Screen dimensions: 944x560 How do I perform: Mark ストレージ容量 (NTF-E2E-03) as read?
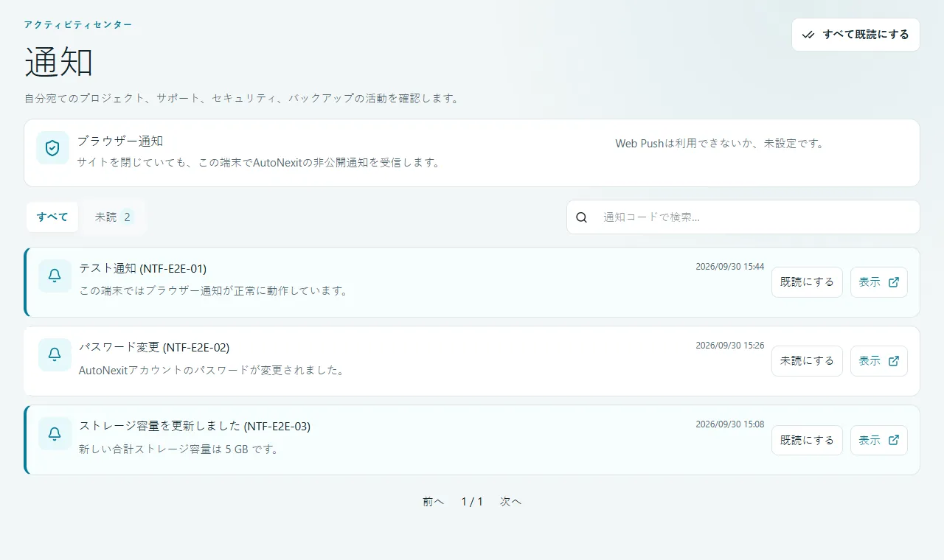coord(807,440)
